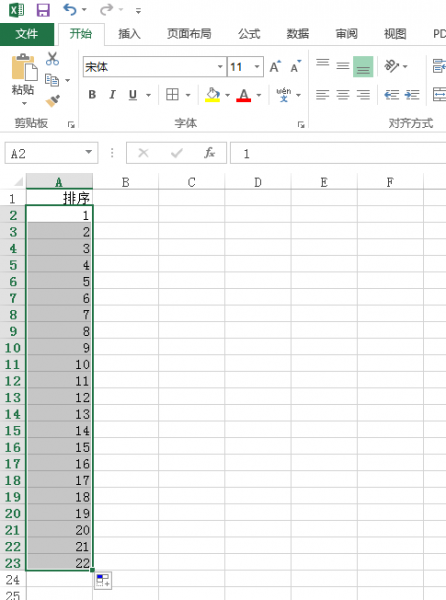Open the Auto Fill Options icon below the selection
This screenshot has height=600, width=446.
(103, 581)
